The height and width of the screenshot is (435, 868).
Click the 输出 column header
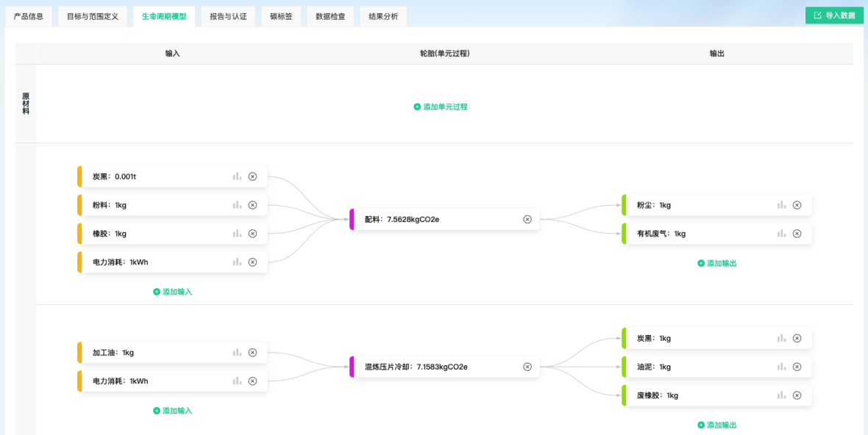[717, 54]
